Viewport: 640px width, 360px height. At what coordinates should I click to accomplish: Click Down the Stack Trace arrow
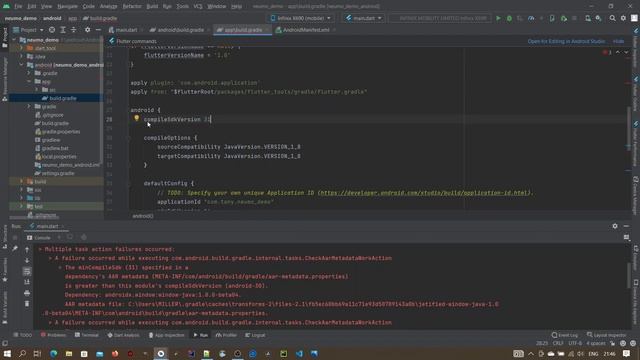tap(27, 260)
